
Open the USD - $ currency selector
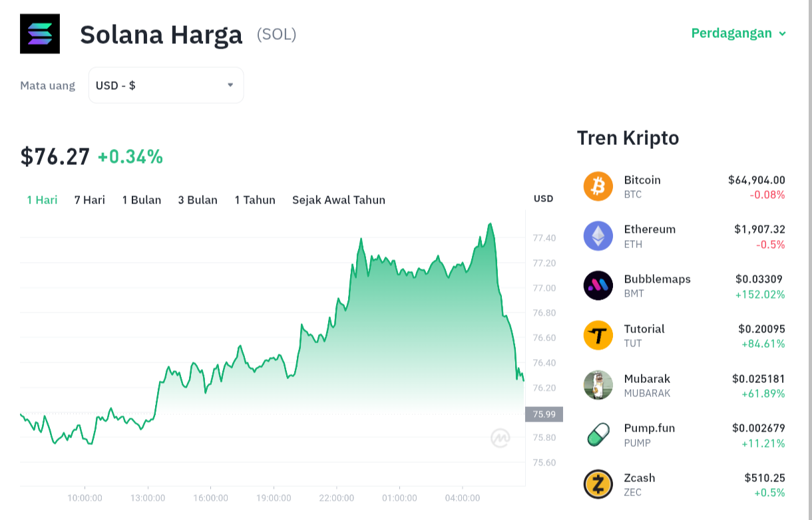click(166, 85)
